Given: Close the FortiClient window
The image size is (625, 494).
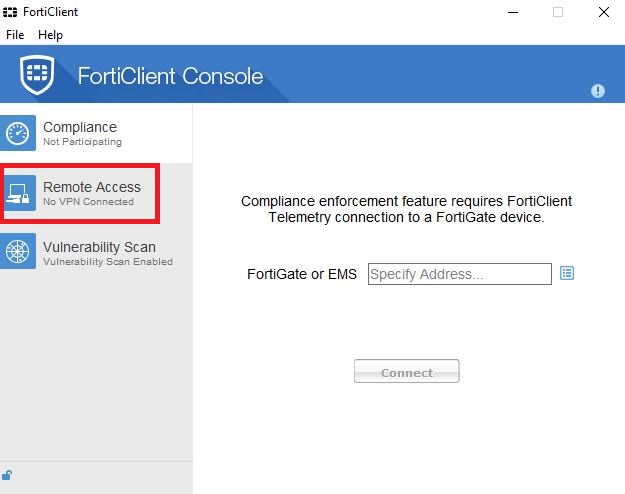Looking at the screenshot, I should pos(603,12).
